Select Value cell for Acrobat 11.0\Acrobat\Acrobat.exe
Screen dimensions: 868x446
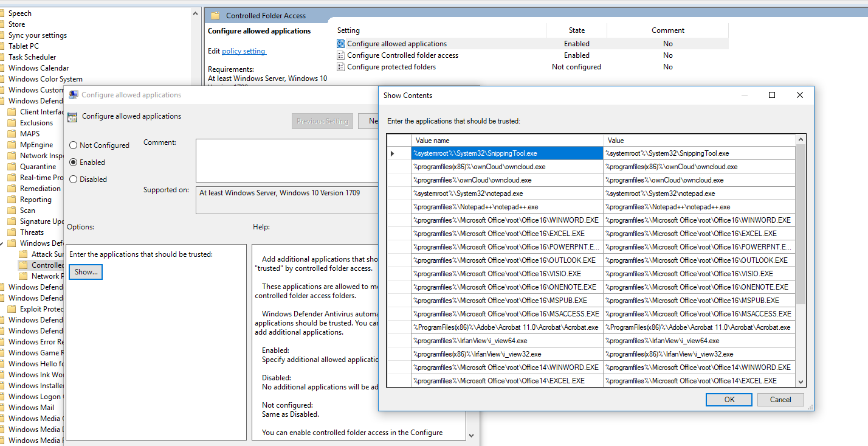pyautogui.click(x=699, y=327)
